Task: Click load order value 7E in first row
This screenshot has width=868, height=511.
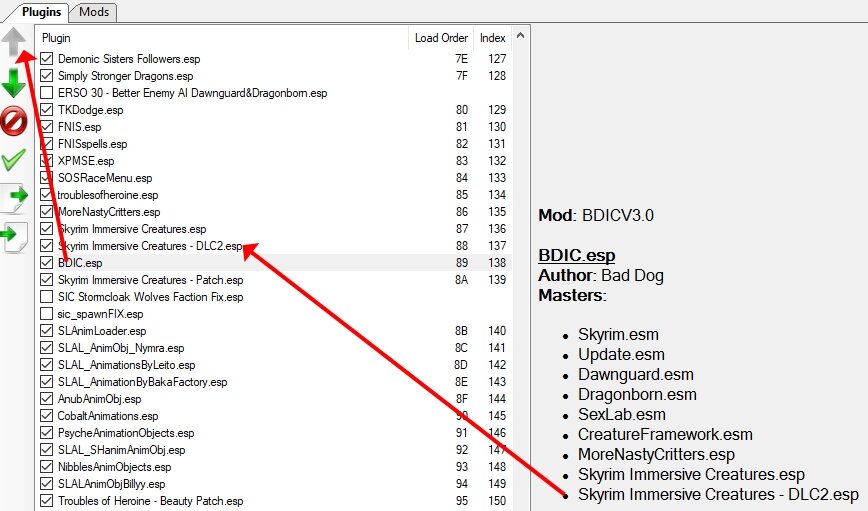Action: coord(461,59)
